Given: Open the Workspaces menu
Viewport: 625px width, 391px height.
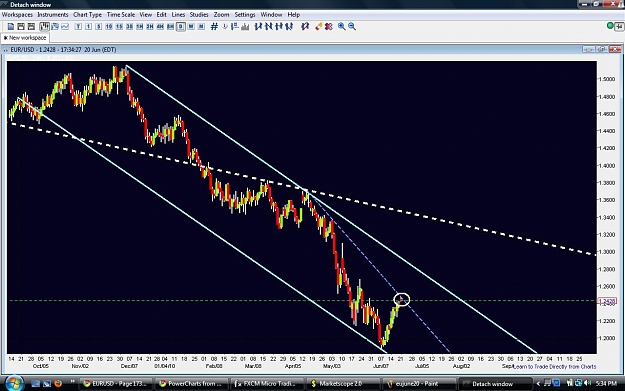Looking at the screenshot, I should coord(17,15).
